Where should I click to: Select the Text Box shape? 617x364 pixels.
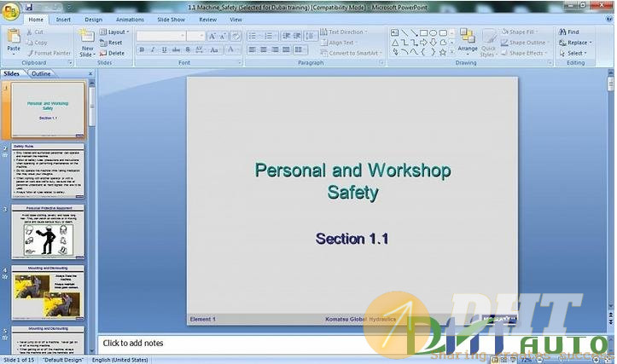pyautogui.click(x=394, y=32)
